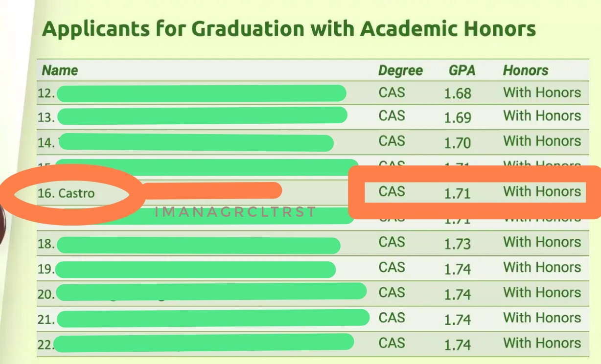Click the CAS degree in row 13
Image resolution: width=601 pixels, height=364 pixels.
point(392,116)
